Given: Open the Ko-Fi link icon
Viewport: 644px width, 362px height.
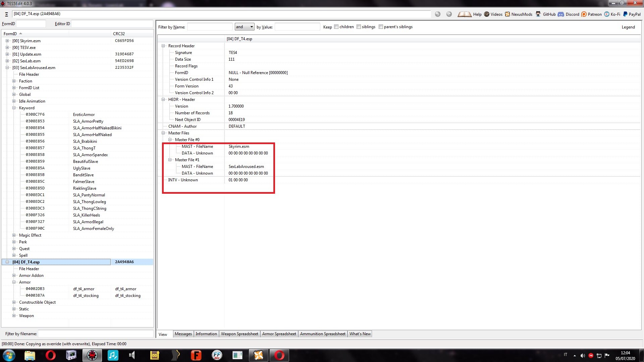Looking at the screenshot, I should pyautogui.click(x=606, y=14).
